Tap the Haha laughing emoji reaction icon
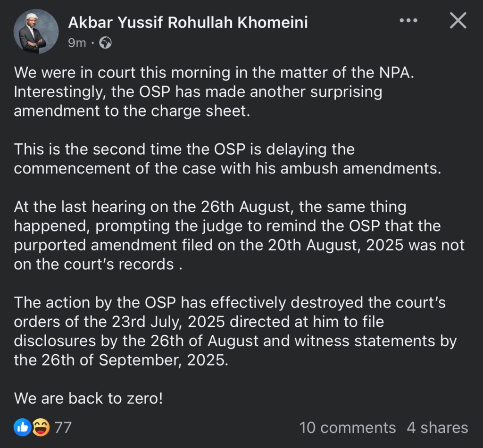Viewport: 483px width, 448px height. (42, 428)
